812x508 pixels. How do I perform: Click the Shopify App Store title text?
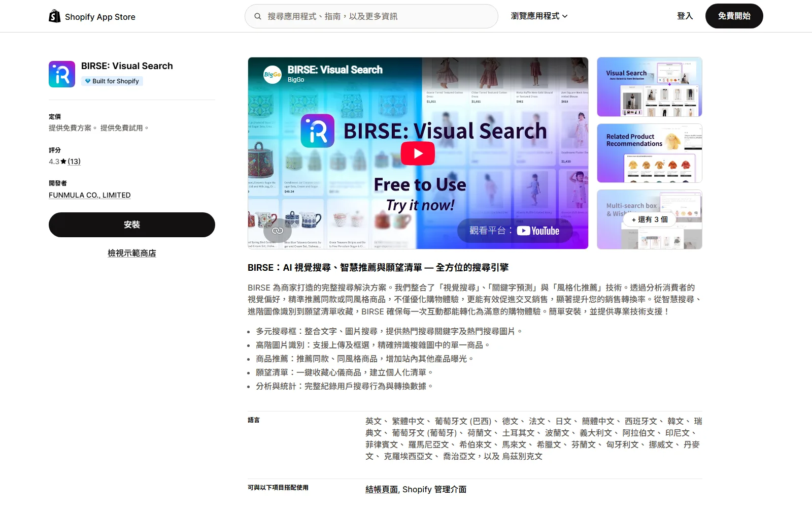(x=100, y=17)
